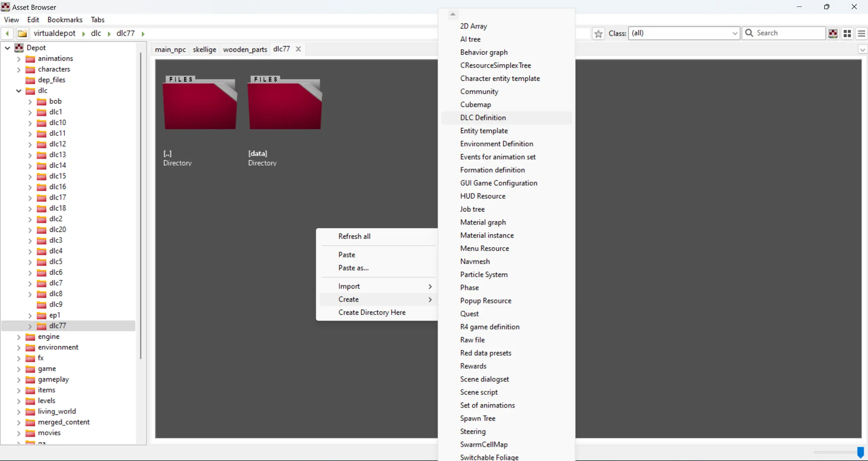
Task: Adjust the thumbnail size slider handle
Action: click(x=861, y=452)
